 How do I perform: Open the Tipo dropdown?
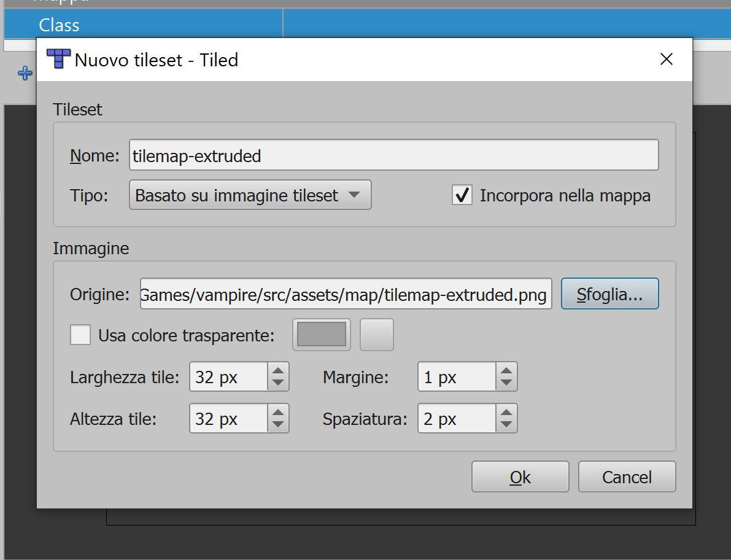pyautogui.click(x=250, y=195)
